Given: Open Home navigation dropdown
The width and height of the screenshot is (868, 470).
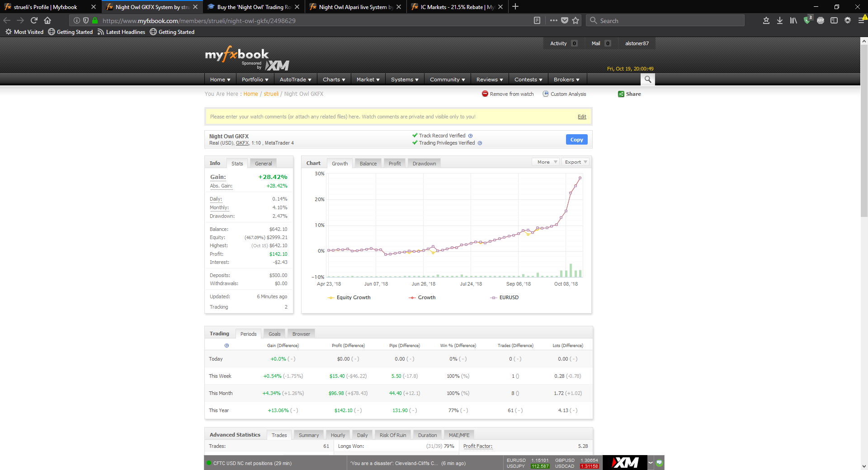Looking at the screenshot, I should point(220,80).
